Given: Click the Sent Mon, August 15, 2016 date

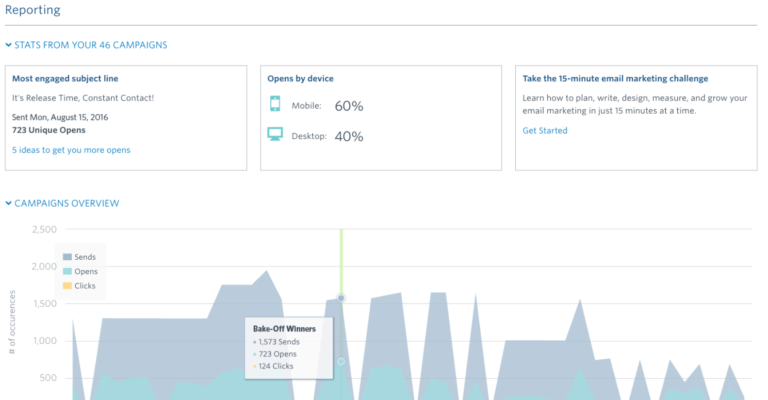Looking at the screenshot, I should pos(60,117).
